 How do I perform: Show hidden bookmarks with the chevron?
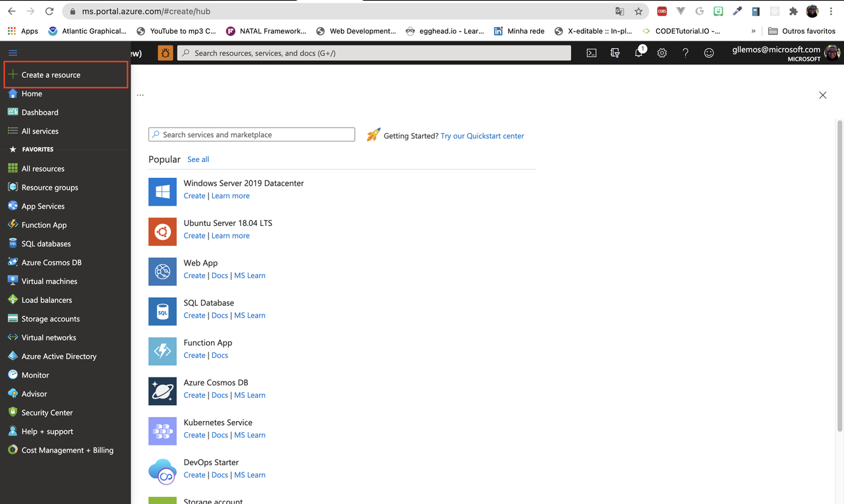click(754, 31)
